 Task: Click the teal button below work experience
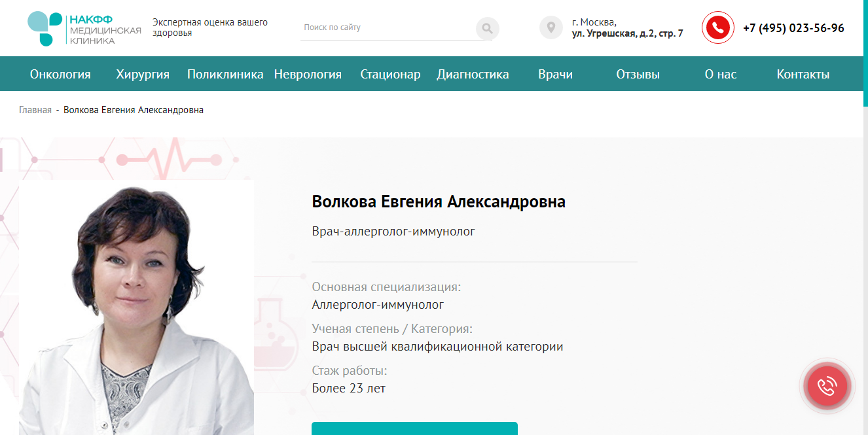click(x=414, y=428)
